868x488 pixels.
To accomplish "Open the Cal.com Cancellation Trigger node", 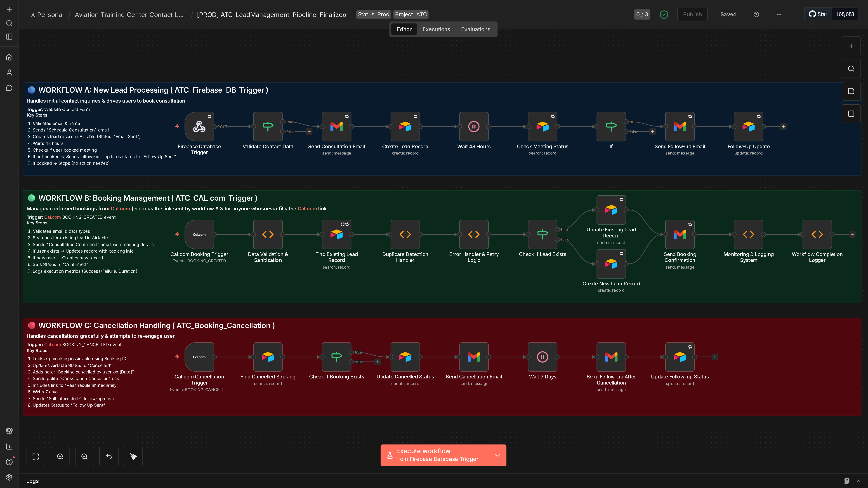I will point(199,357).
